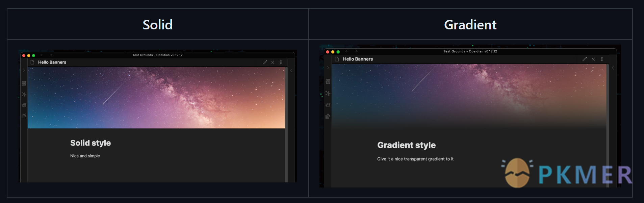The height and width of the screenshot is (203, 644).
Task: Navigate forward arrow in Gradient window titlebar
Action: pyautogui.click(x=356, y=51)
